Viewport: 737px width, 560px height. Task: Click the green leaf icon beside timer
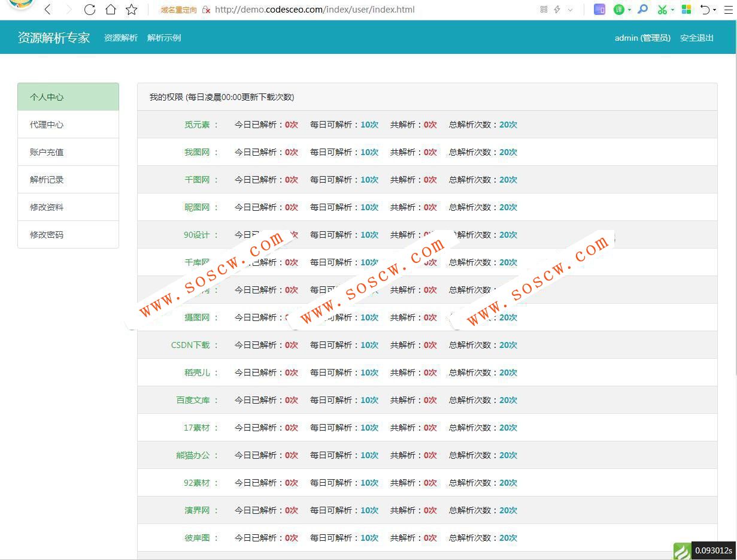click(683, 551)
